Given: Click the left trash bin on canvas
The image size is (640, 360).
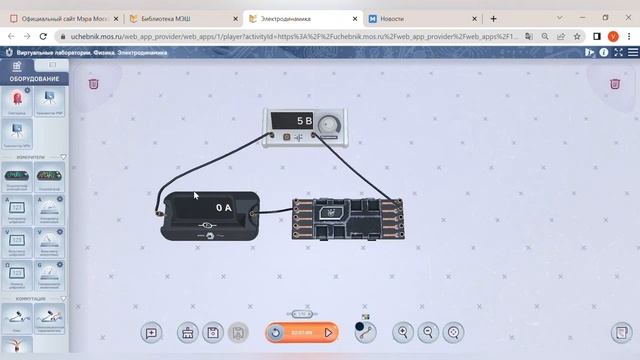Looking at the screenshot, I should 93,84.
